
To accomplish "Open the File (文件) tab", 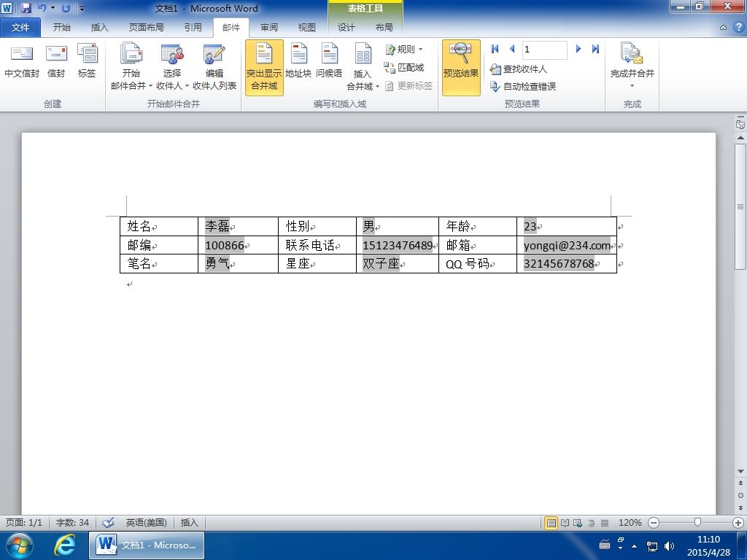I will click(20, 28).
